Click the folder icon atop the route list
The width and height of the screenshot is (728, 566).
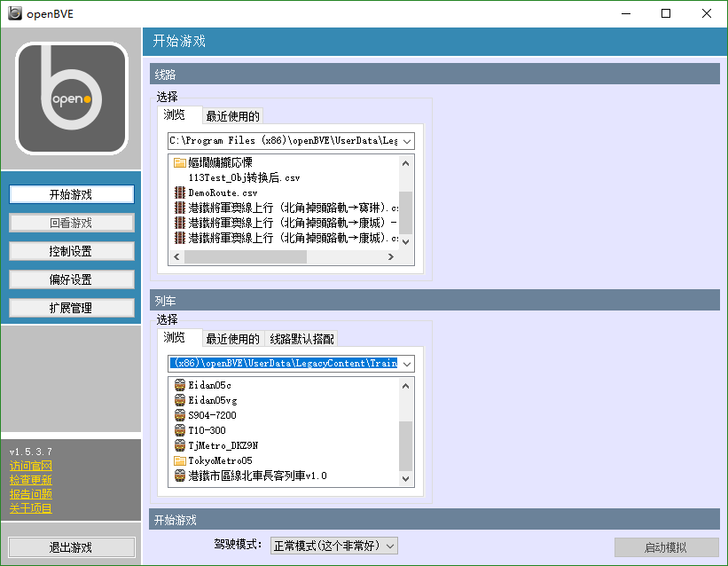pyautogui.click(x=180, y=162)
